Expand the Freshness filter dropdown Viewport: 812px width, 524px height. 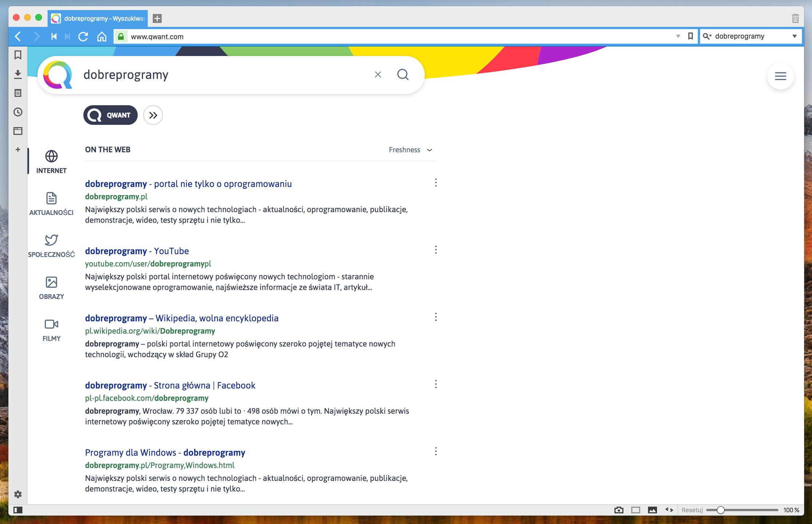410,150
